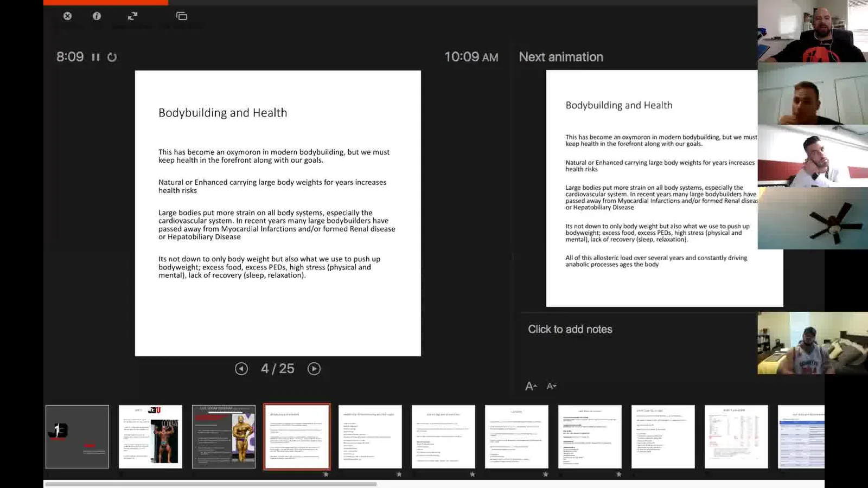
Task: Decrease notes font size
Action: coord(551,386)
